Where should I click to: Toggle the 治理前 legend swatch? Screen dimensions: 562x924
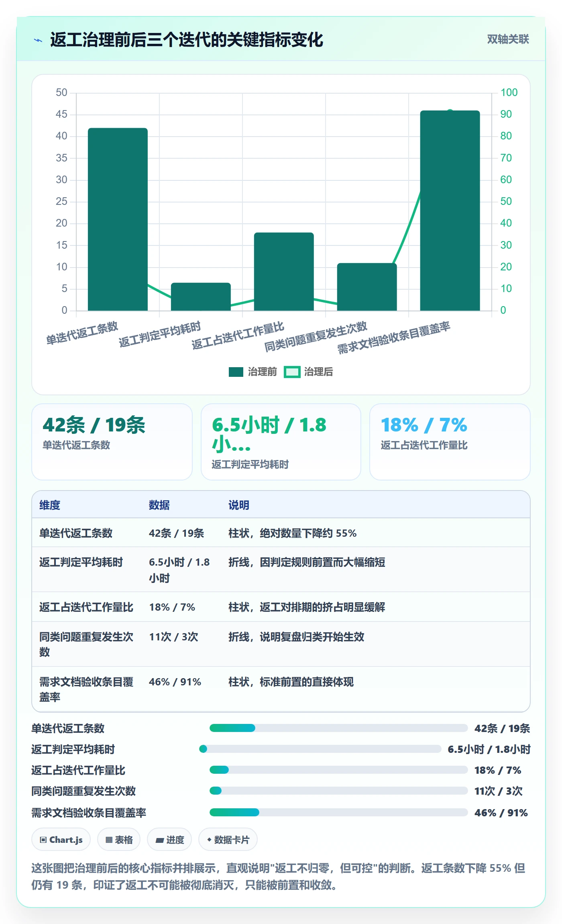tap(236, 372)
